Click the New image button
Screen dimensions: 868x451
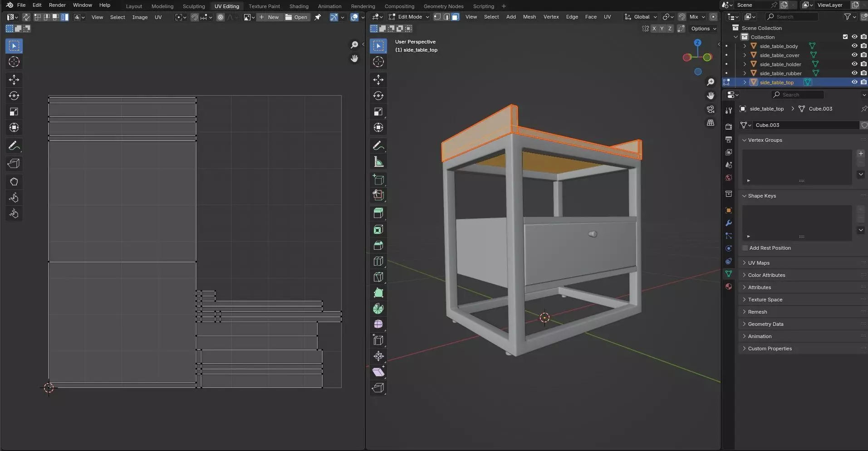click(270, 17)
